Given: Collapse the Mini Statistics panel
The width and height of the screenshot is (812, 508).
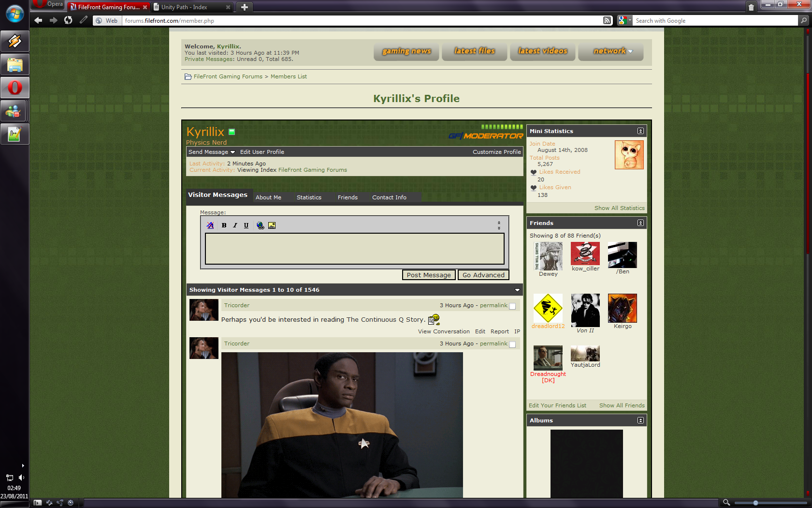Looking at the screenshot, I should (640, 131).
